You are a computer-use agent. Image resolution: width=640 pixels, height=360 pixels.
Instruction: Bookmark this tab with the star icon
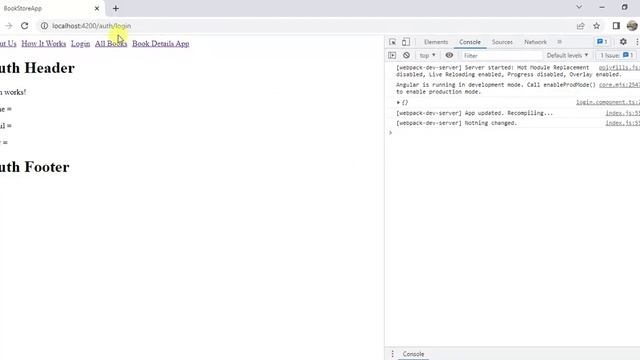(596, 26)
